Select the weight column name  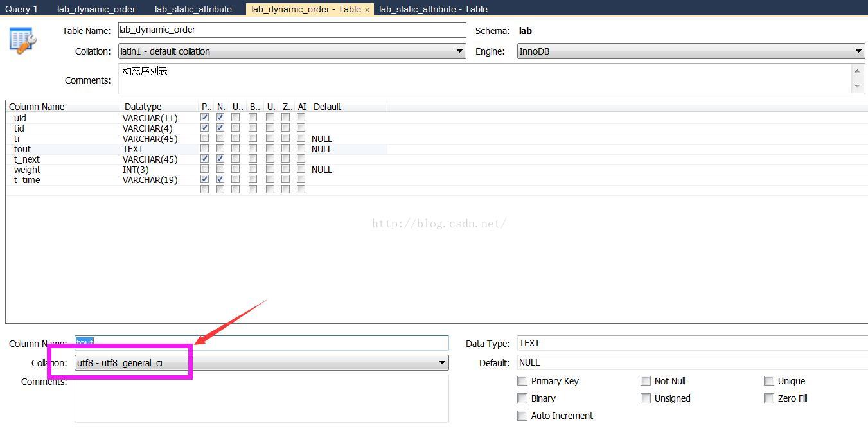tap(27, 170)
